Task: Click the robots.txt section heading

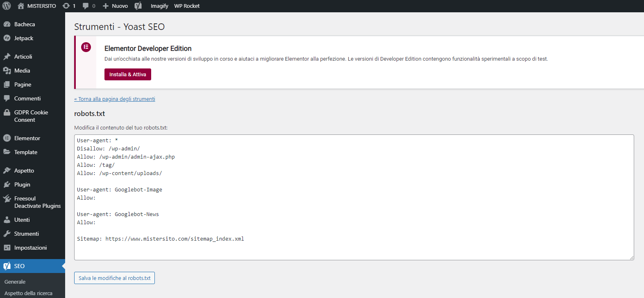Action: (89, 114)
